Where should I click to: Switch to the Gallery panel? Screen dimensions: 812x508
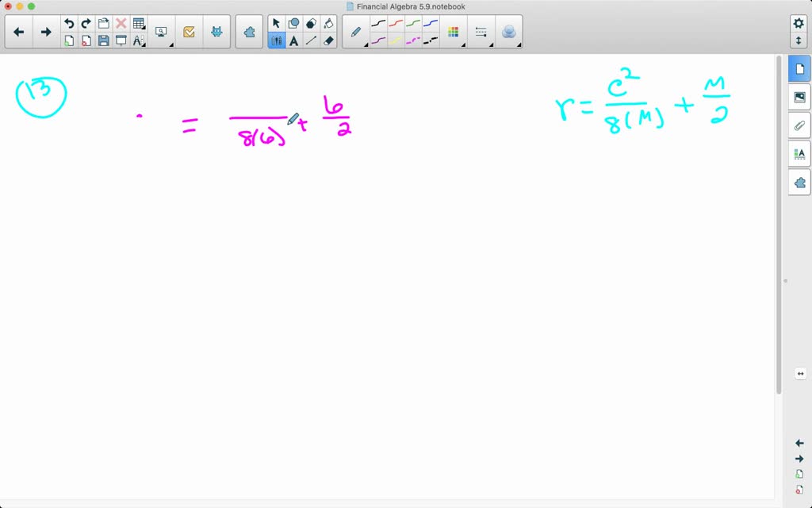pyautogui.click(x=800, y=97)
